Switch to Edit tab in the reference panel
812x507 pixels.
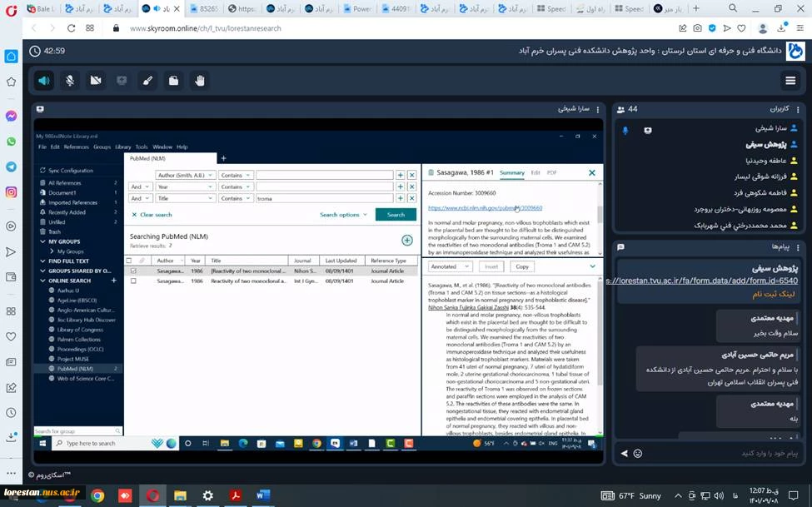(536, 172)
